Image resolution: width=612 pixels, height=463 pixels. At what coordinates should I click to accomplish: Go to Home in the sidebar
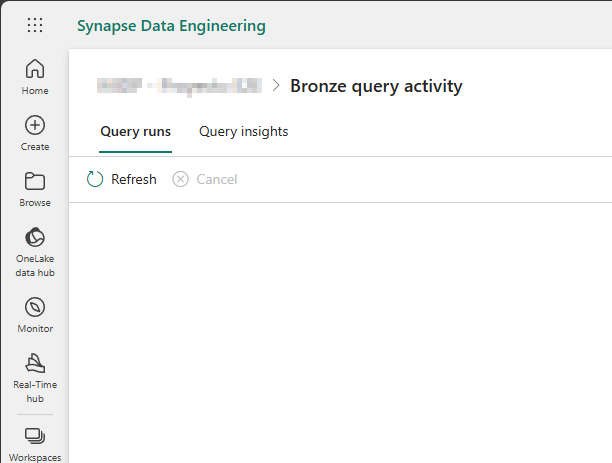tap(35, 77)
